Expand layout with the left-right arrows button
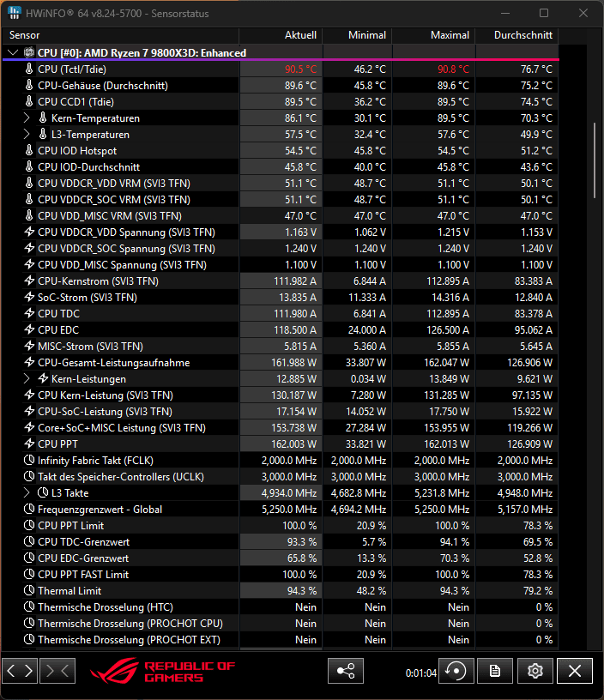Screen dimensions: 604x700 20,671
